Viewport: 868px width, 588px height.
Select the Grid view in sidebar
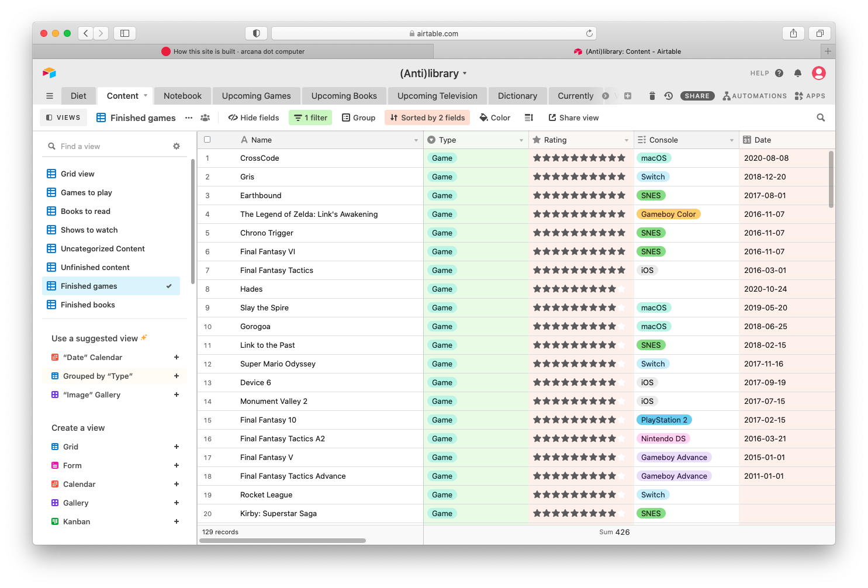(x=111, y=174)
